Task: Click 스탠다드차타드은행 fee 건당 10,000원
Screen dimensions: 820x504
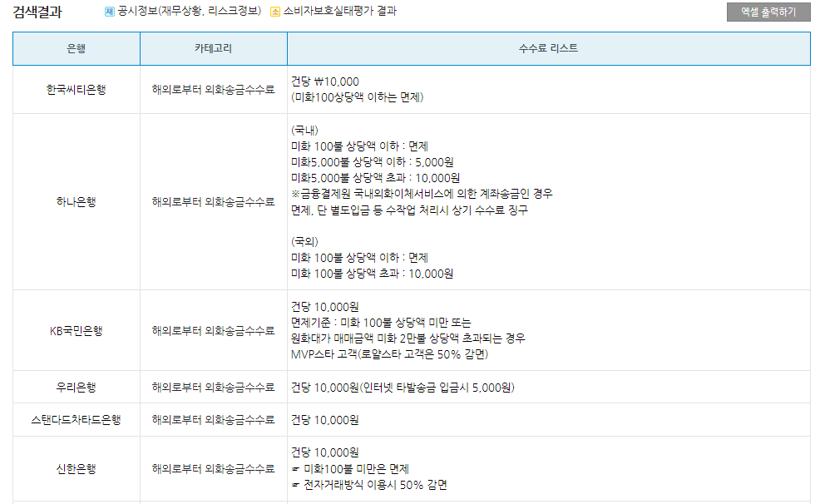Action: point(325,420)
